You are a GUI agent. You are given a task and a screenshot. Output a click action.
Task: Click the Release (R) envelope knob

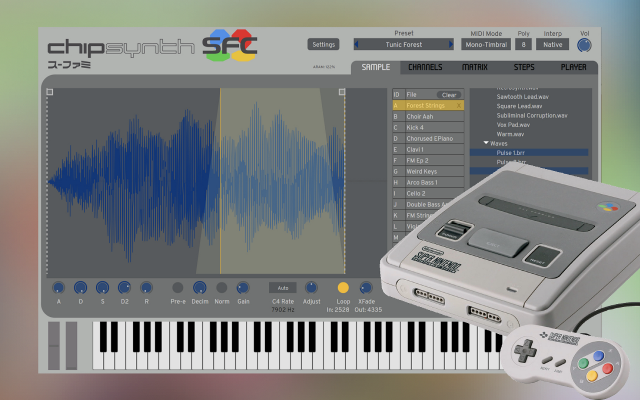pyautogui.click(x=146, y=288)
